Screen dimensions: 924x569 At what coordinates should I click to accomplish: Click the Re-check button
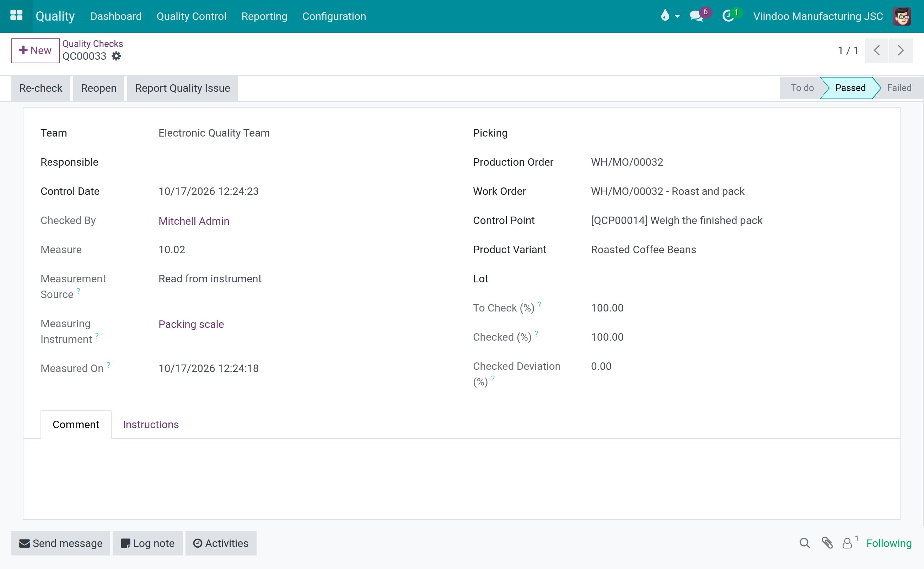click(x=41, y=88)
